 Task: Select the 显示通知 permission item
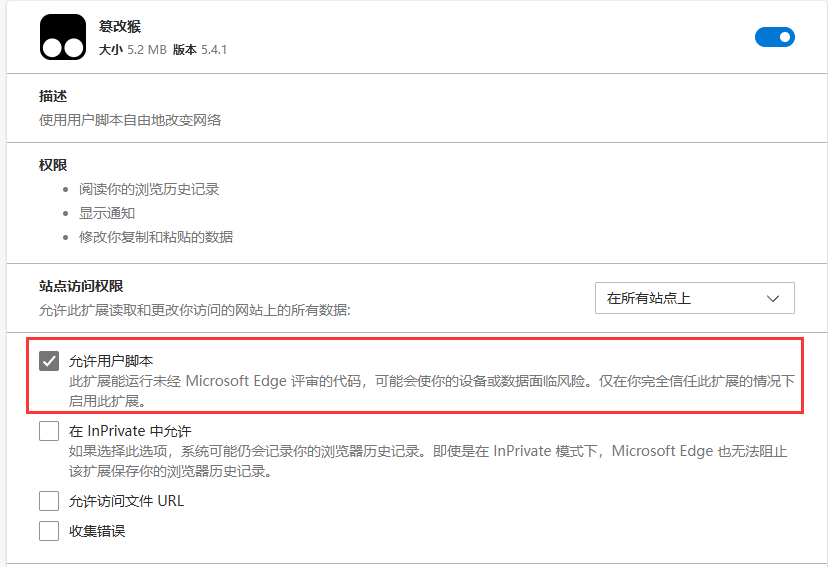[107, 213]
